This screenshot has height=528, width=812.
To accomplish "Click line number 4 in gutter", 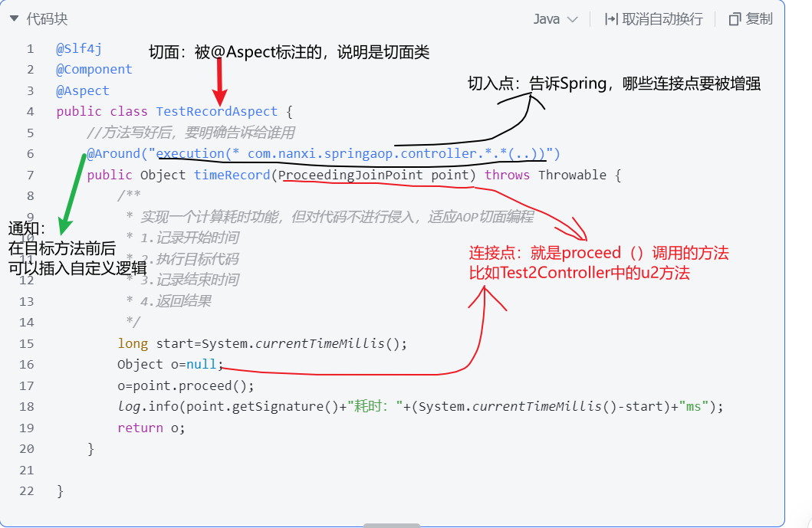I will pos(30,112).
